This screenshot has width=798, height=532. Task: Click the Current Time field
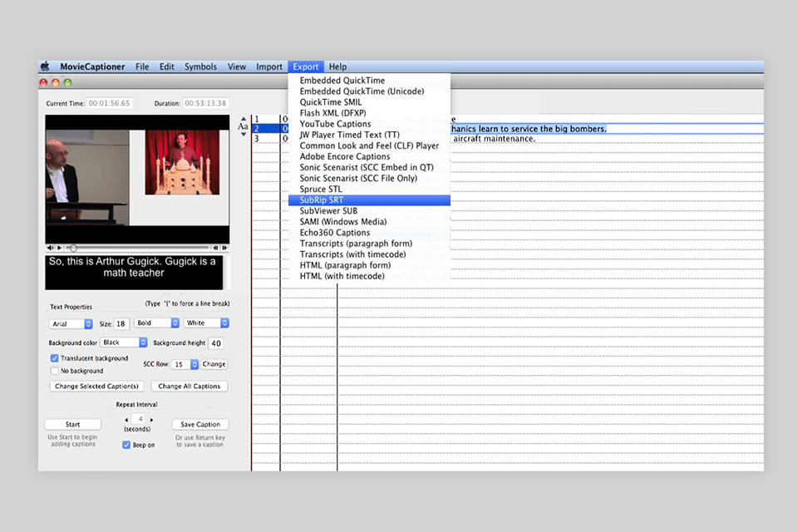110,103
